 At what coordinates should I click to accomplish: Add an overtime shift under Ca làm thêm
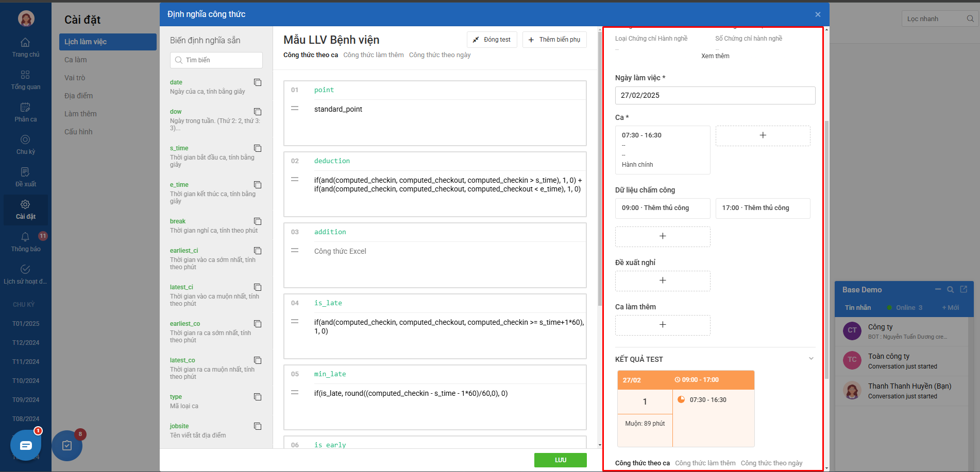point(663,325)
